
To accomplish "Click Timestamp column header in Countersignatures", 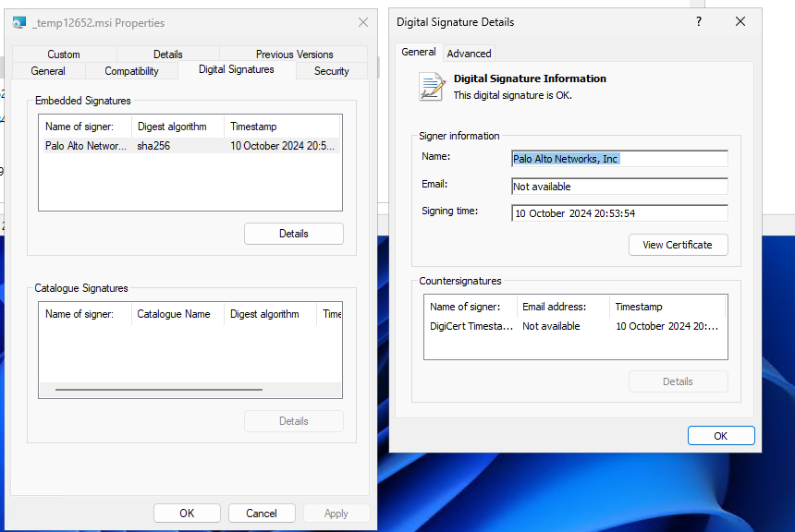I will click(667, 307).
